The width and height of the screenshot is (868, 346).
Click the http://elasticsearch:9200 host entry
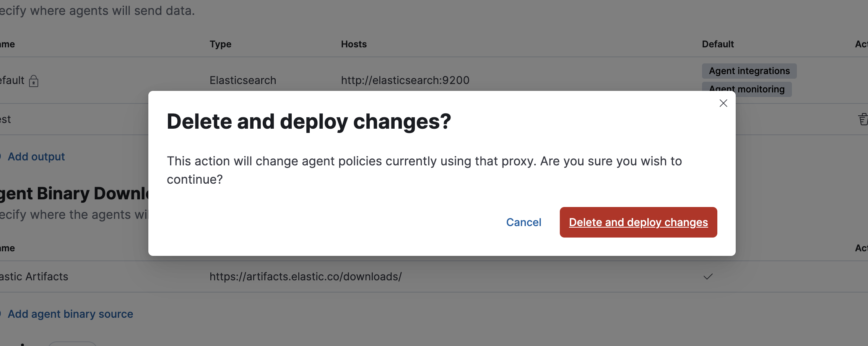(x=405, y=80)
